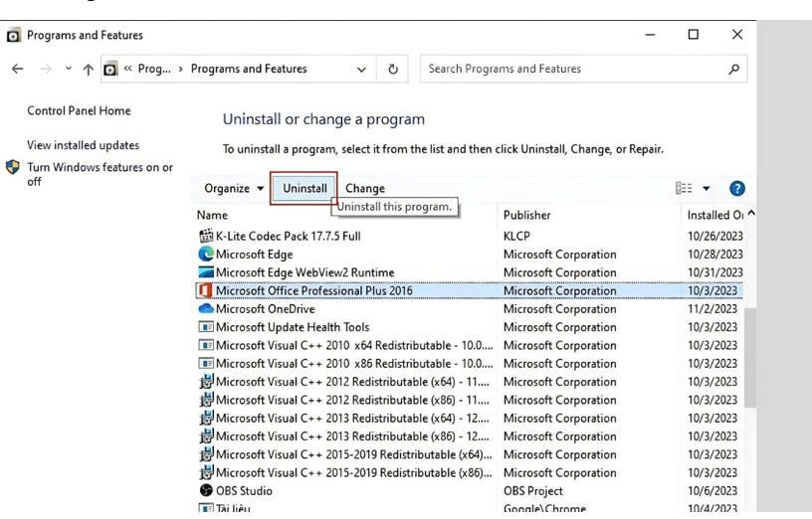Open Help with the question mark icon
The width and height of the screenshot is (812, 519).
(x=737, y=188)
